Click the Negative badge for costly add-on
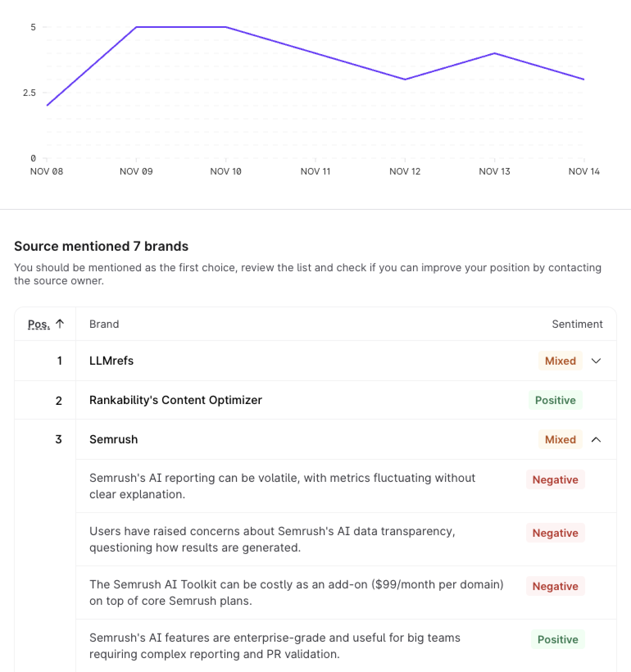Viewport: 631px width, 672px height. pyautogui.click(x=555, y=586)
